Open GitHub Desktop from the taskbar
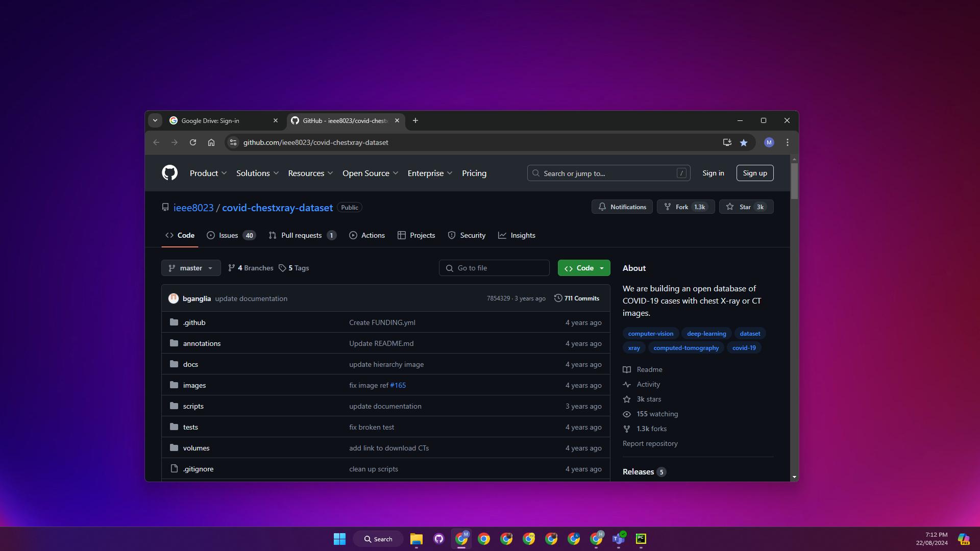The width and height of the screenshot is (980, 551). click(x=439, y=539)
